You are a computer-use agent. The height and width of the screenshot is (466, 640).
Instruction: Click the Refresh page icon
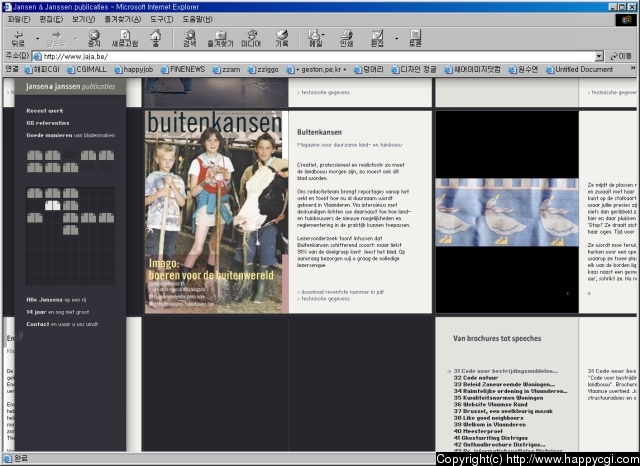coord(125,38)
